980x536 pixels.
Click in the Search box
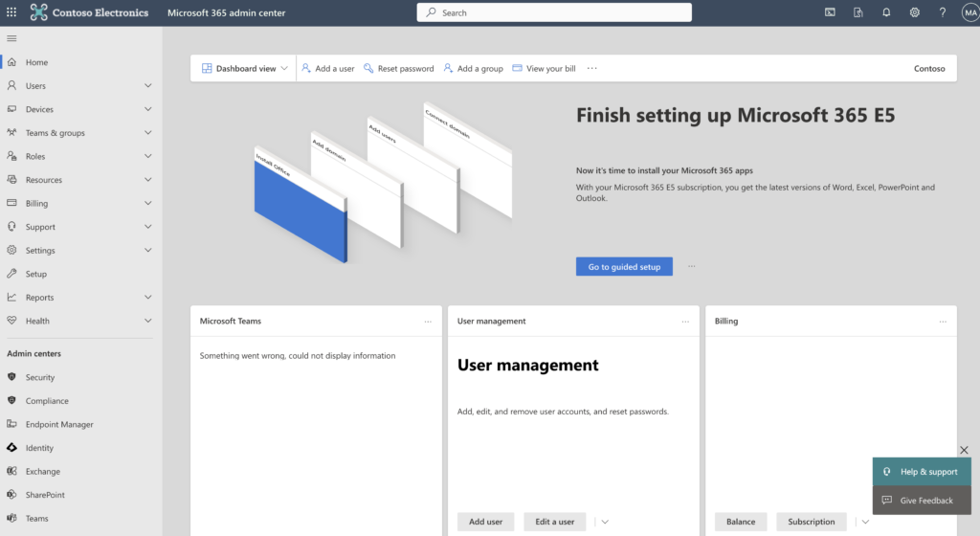click(554, 12)
